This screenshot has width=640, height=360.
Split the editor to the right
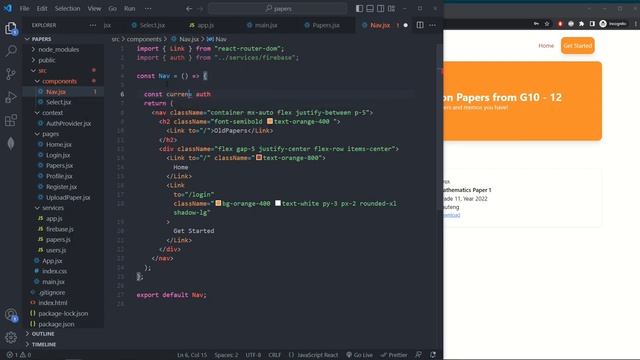point(420,25)
